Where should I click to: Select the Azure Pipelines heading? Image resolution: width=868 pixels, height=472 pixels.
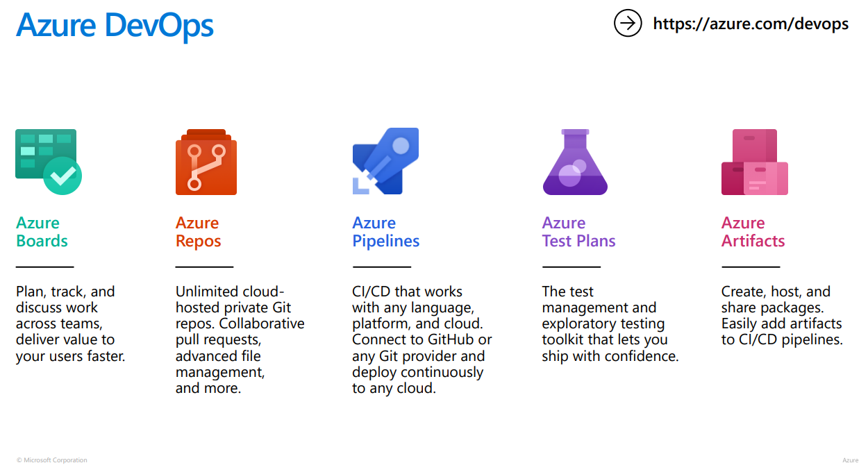pos(385,232)
